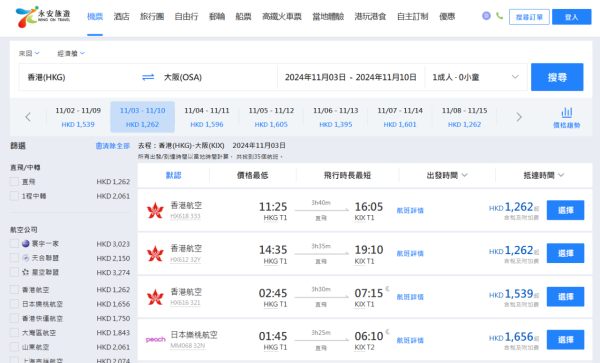This screenshot has width=600, height=363.
Task: View 航班詳情 for the 14:35 flight
Action: [410, 253]
